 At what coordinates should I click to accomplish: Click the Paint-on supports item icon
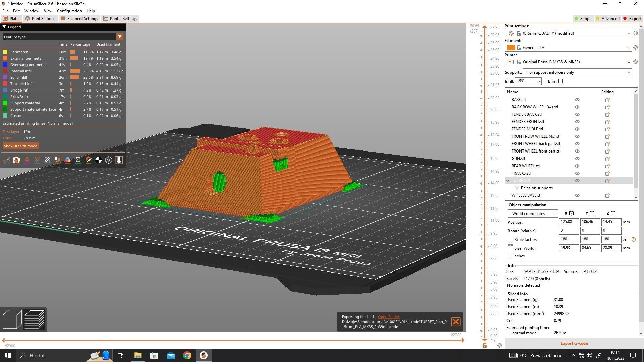pyautogui.click(x=517, y=188)
